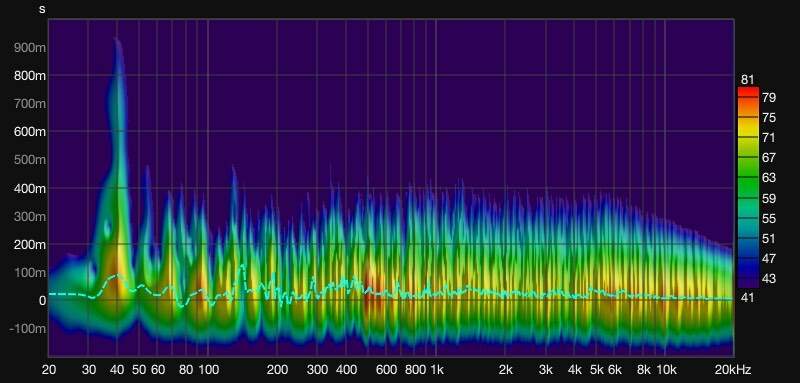Click the 5k frequency axis label
The height and width of the screenshot is (383, 800).
(596, 370)
